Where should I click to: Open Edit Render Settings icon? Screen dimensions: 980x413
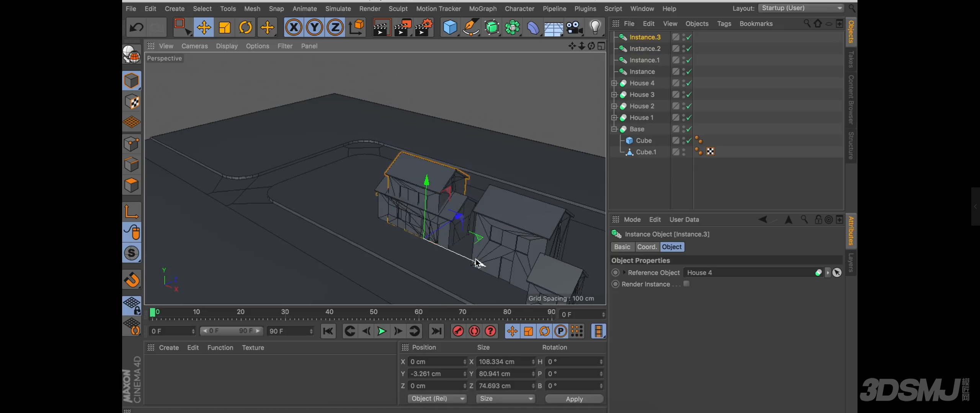pyautogui.click(x=423, y=28)
